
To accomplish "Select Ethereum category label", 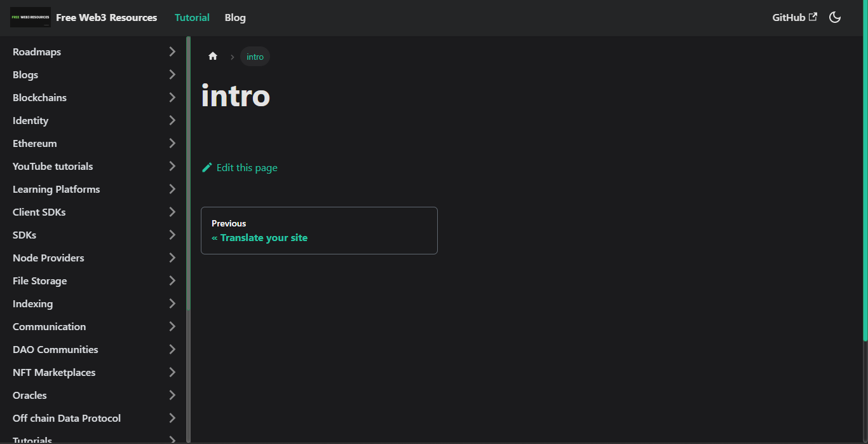I will pyautogui.click(x=35, y=143).
